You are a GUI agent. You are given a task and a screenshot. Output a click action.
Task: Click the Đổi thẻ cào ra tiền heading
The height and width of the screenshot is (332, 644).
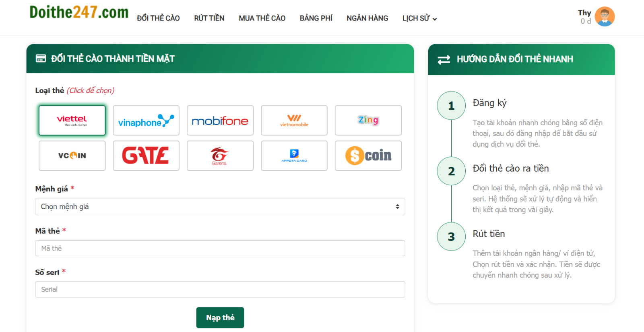pyautogui.click(x=511, y=168)
